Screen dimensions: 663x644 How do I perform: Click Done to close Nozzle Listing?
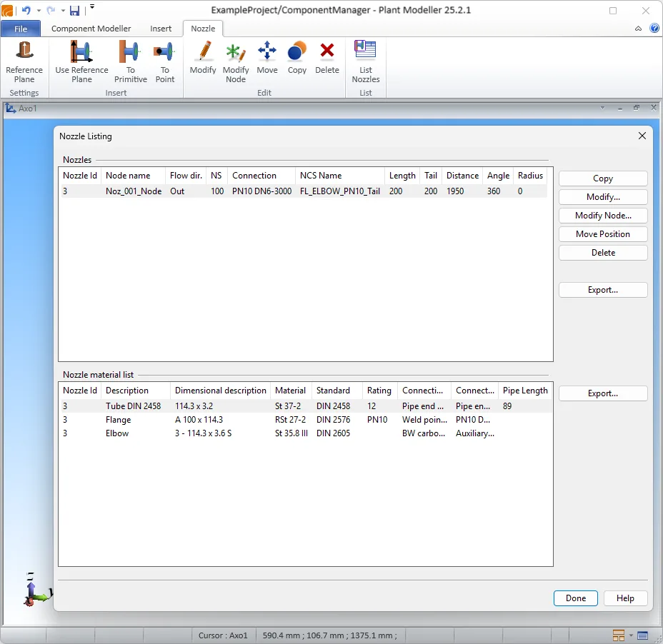click(x=575, y=598)
